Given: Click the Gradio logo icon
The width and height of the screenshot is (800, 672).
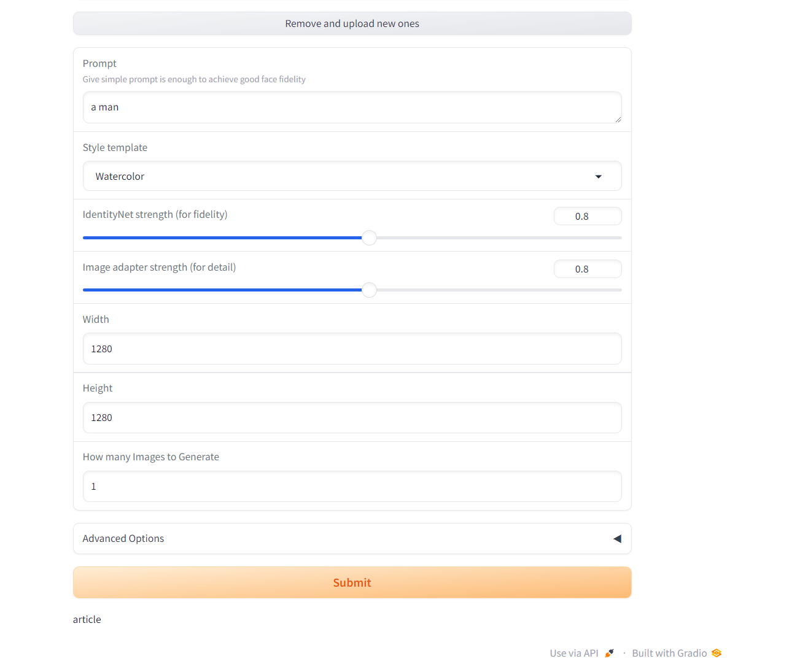Looking at the screenshot, I should [716, 652].
